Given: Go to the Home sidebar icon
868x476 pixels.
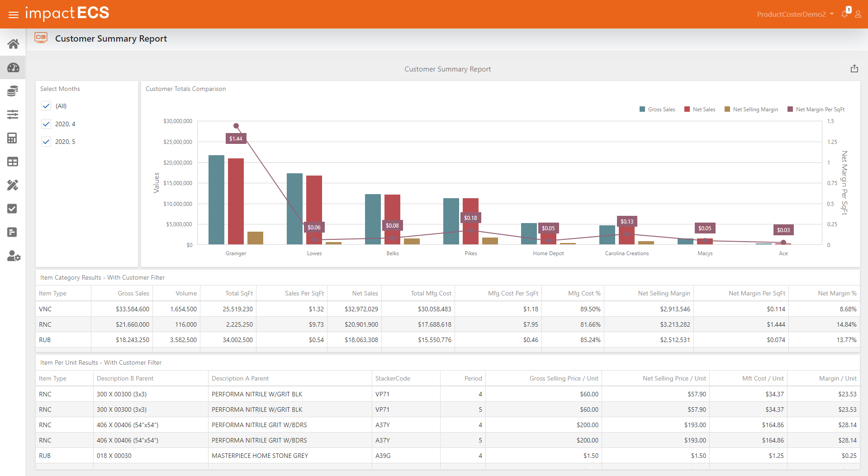Looking at the screenshot, I should click(13, 44).
